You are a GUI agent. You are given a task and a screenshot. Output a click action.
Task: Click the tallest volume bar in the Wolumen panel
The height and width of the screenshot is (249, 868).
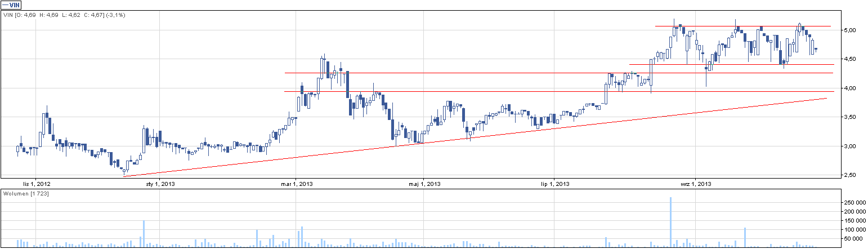pyautogui.click(x=671, y=222)
